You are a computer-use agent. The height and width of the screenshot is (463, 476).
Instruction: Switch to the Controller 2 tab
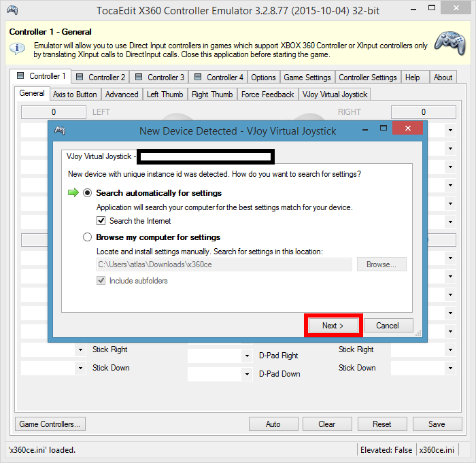tap(101, 77)
